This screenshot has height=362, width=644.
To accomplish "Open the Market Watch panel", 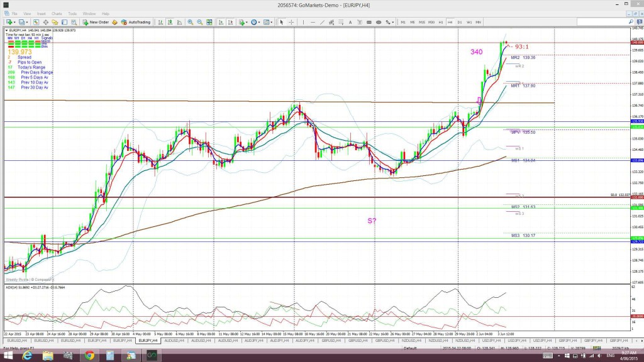I will pyautogui.click(x=36, y=22).
